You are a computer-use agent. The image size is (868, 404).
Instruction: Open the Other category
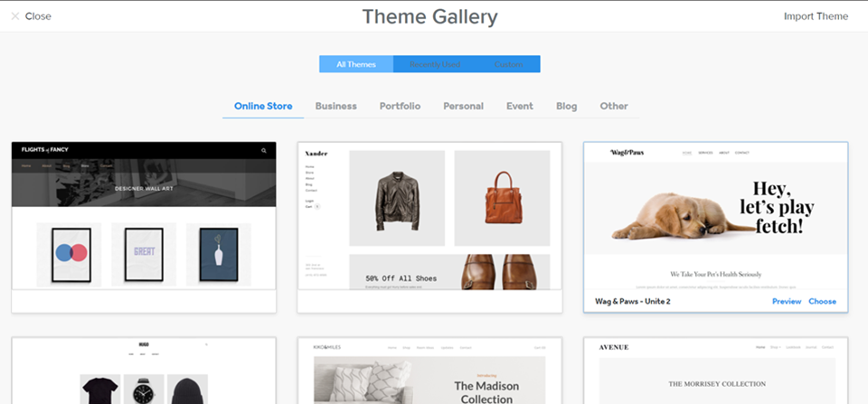pos(614,107)
